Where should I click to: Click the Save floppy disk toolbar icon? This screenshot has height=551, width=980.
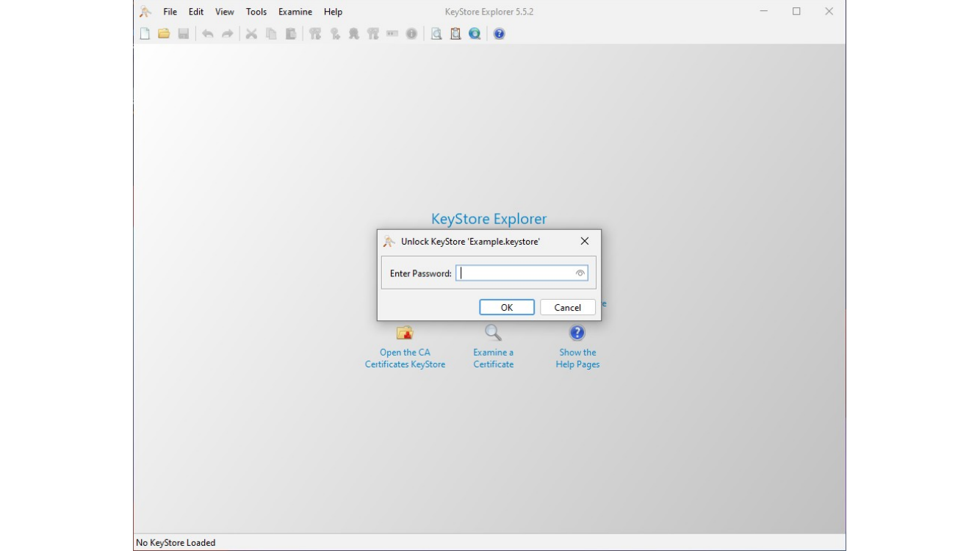[184, 34]
